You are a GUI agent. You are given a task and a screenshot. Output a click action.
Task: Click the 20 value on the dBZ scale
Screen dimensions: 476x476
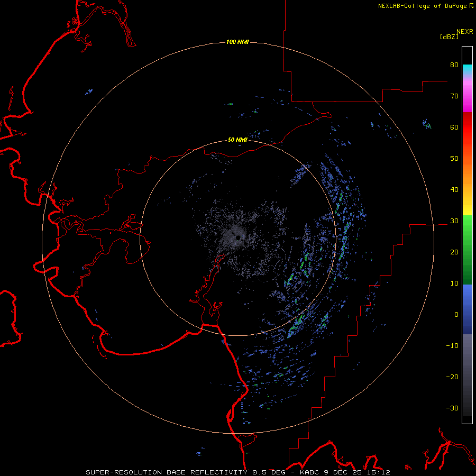(454, 252)
